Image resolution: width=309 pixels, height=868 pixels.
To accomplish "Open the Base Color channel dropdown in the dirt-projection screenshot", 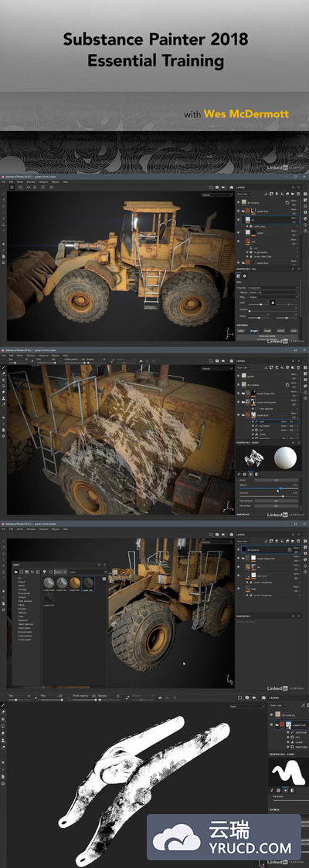I will pos(243,367).
